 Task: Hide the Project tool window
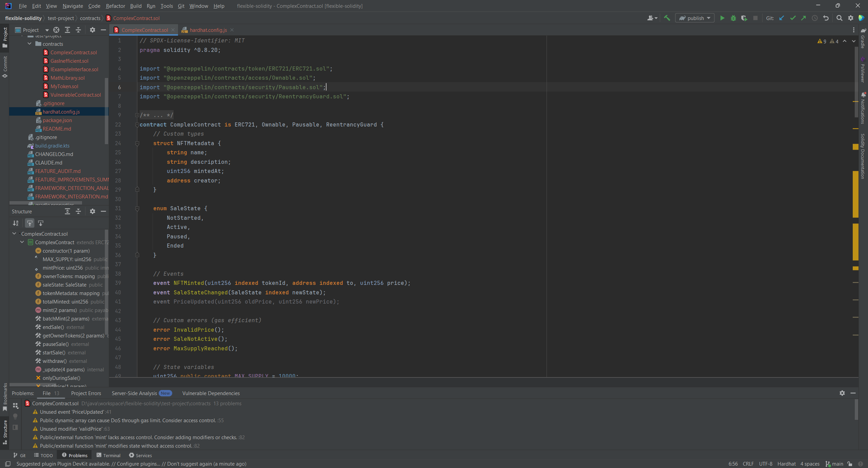[103, 30]
